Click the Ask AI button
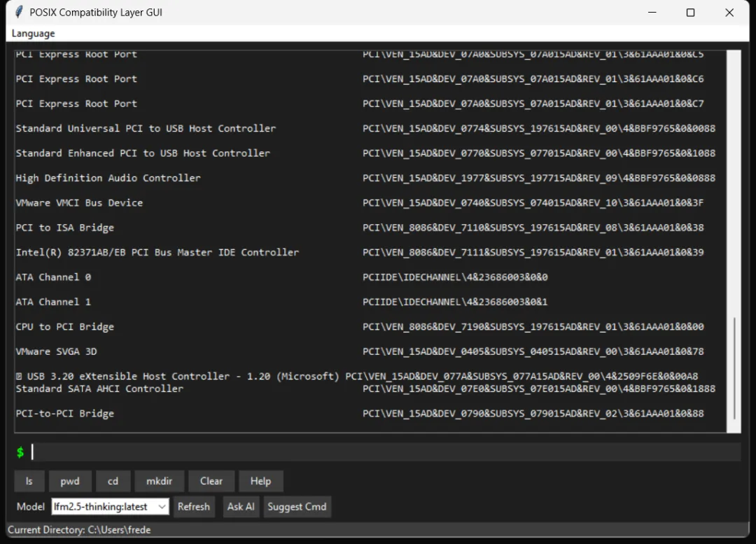Viewport: 756px width, 544px height. click(x=241, y=506)
